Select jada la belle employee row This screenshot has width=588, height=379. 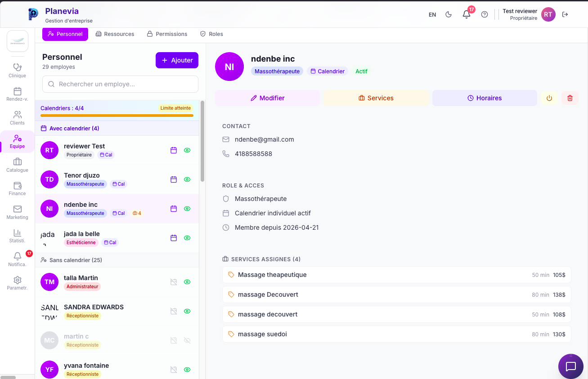tap(117, 238)
